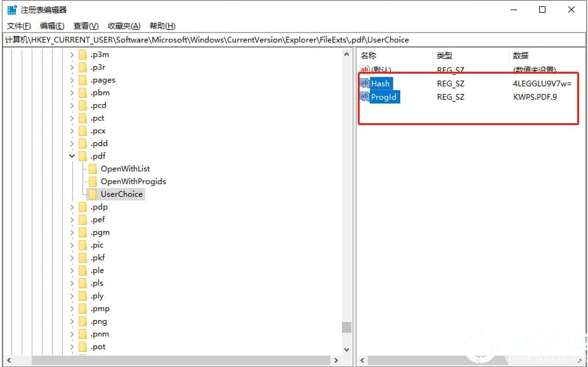Click the folder icon of the .png key
This screenshot has height=367, width=588.
click(84, 321)
